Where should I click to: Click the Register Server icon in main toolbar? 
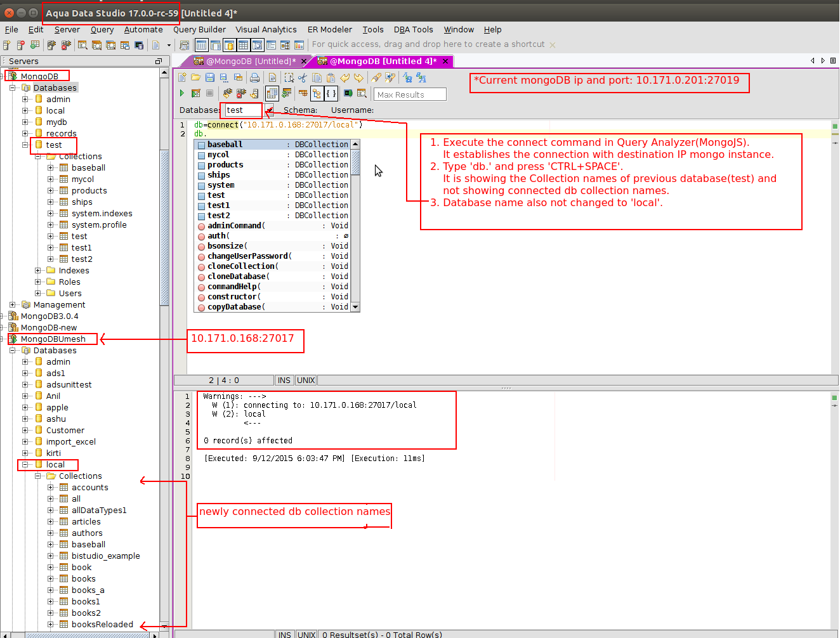click(7, 45)
